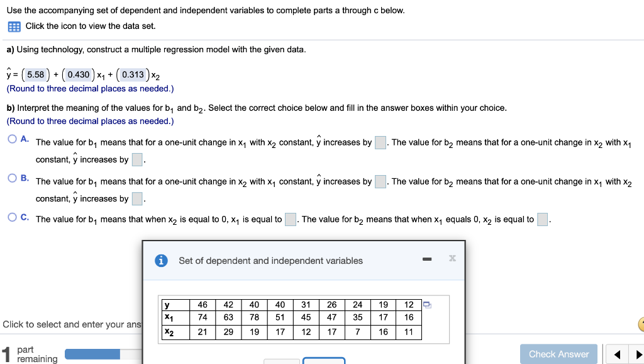Click x2 value 11 in table
Viewport: 644px width, 364px height.
[409, 333]
